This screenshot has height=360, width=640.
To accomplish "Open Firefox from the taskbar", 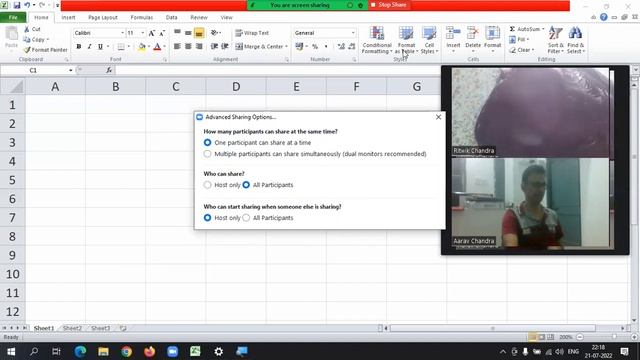I will [x=149, y=351].
